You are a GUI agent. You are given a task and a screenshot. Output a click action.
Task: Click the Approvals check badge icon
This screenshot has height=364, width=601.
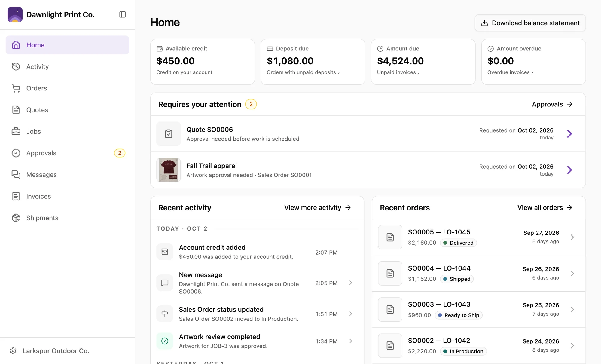(16, 153)
